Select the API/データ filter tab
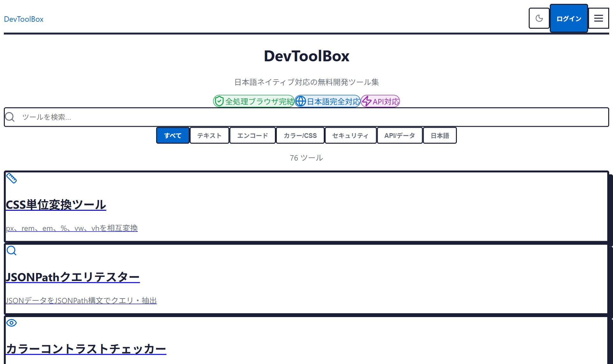This screenshot has height=364, width=613. (x=399, y=135)
